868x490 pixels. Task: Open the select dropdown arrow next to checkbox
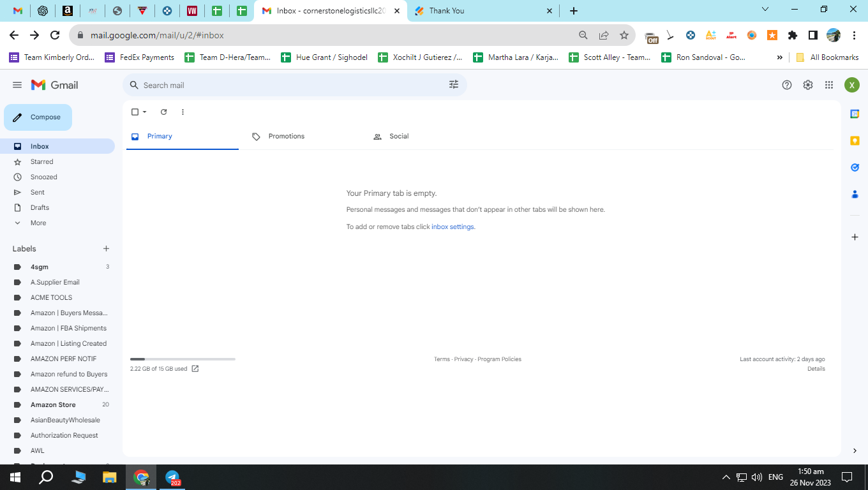point(145,112)
